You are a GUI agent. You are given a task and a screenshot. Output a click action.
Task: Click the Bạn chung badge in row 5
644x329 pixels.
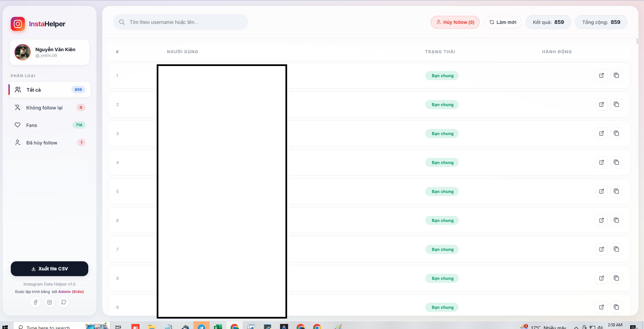[x=442, y=192]
